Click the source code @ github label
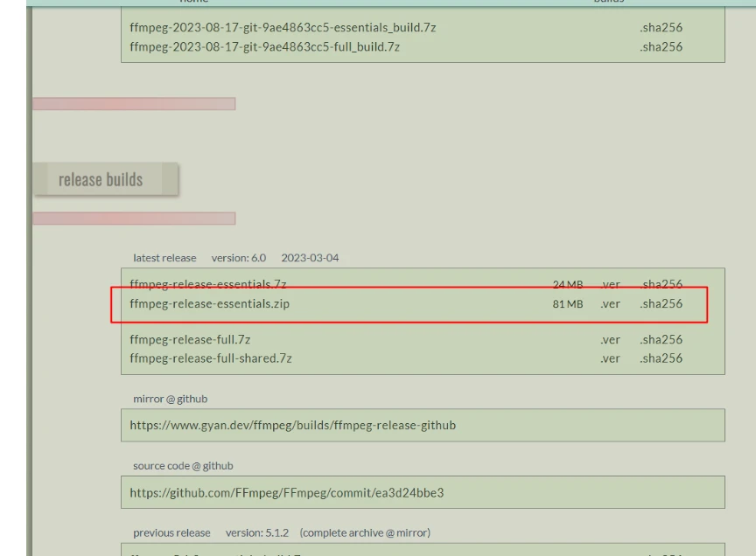Image resolution: width=756 pixels, height=556 pixels. [183, 466]
